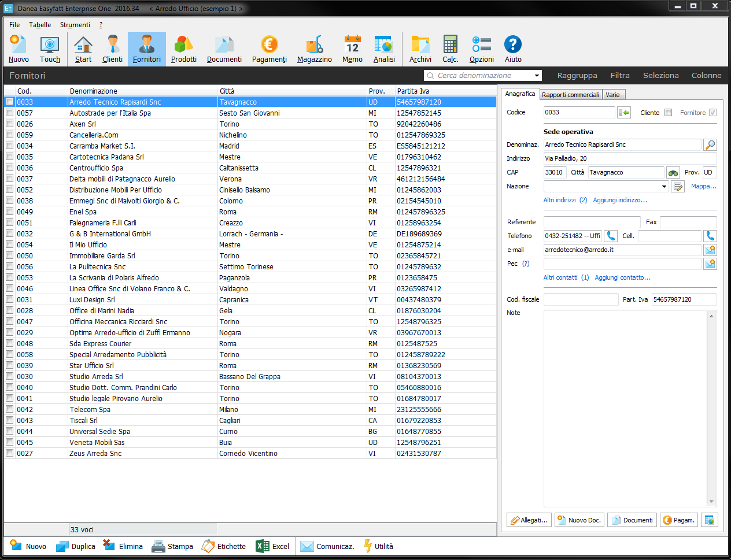Open the Raggruppa grouping menu
This screenshot has width=731, height=560.
click(x=577, y=76)
